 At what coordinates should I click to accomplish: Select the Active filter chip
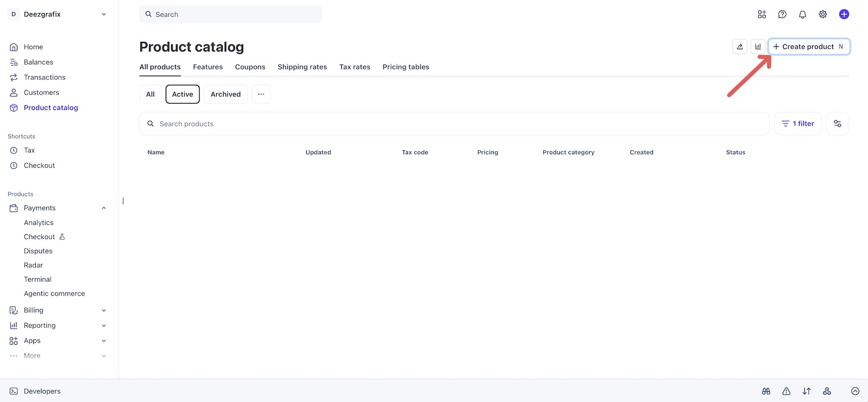pos(183,94)
